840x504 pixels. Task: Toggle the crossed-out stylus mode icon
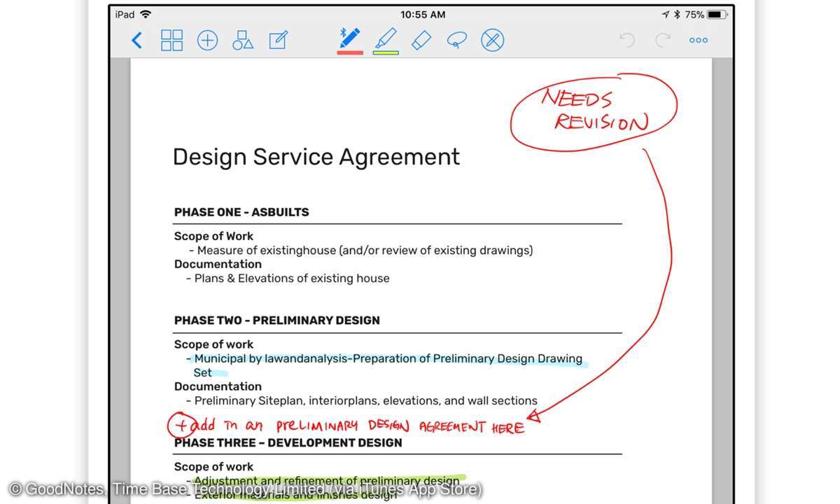point(492,41)
